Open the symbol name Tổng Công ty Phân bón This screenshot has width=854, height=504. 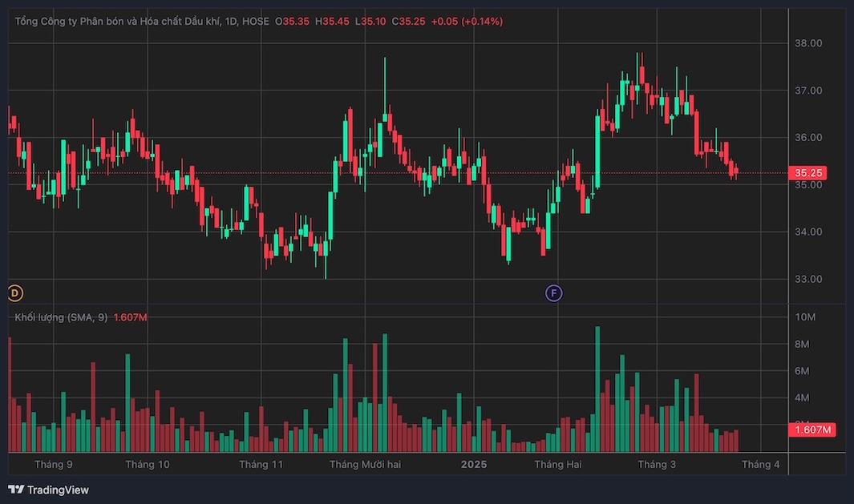coord(72,21)
